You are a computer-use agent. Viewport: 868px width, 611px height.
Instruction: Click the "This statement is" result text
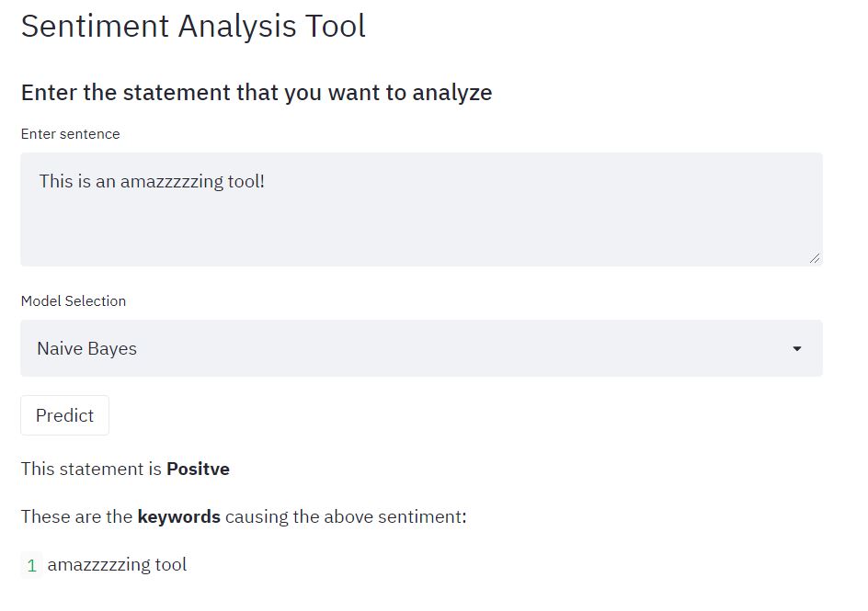tap(91, 469)
